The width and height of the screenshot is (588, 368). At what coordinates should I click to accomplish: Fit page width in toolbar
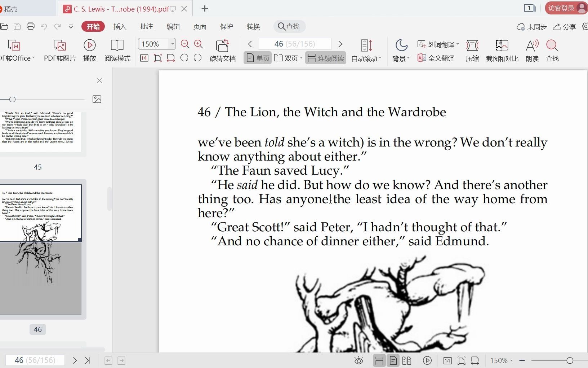coord(171,58)
